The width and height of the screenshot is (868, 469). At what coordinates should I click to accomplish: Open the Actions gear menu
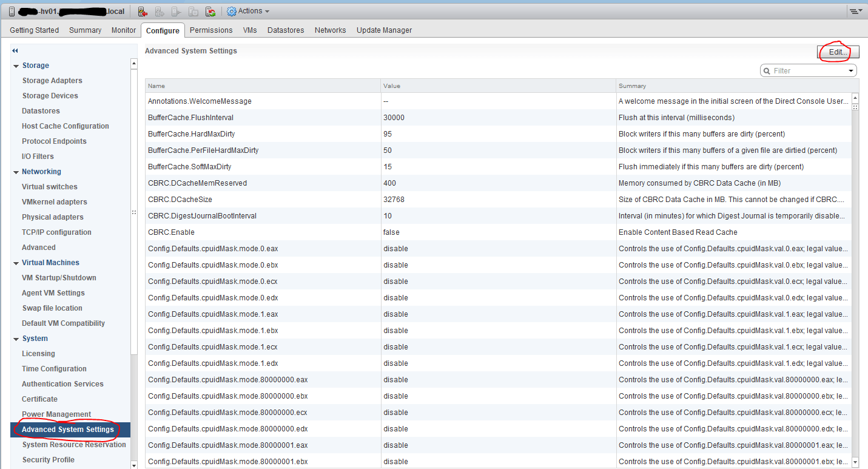coord(248,11)
